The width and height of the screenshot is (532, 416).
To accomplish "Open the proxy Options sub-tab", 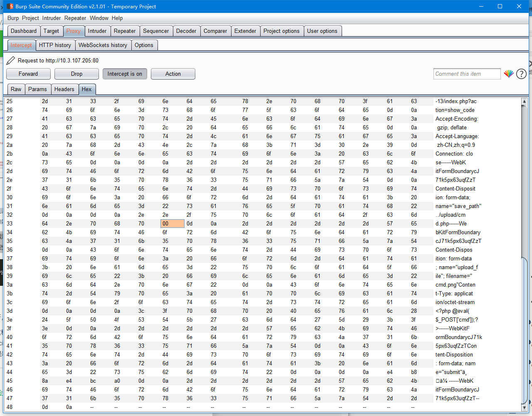I will point(144,45).
